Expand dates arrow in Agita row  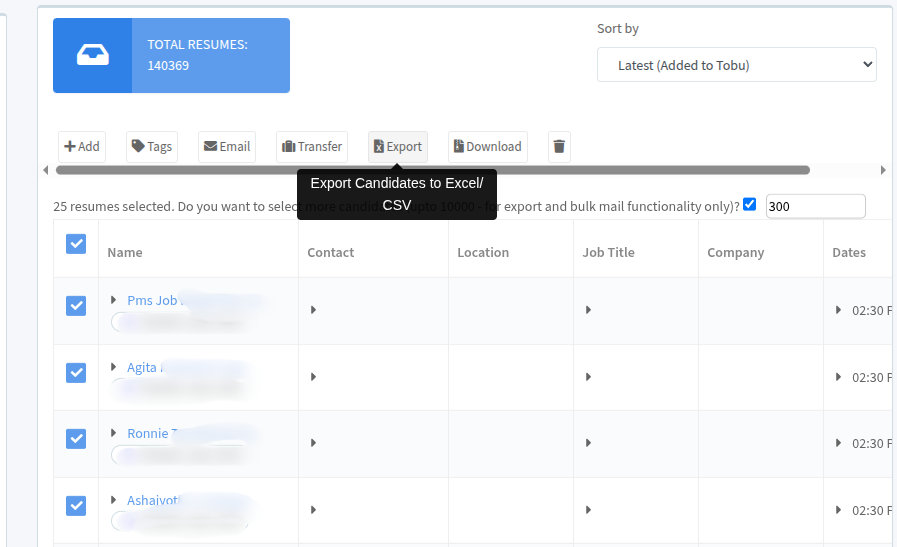tap(839, 377)
